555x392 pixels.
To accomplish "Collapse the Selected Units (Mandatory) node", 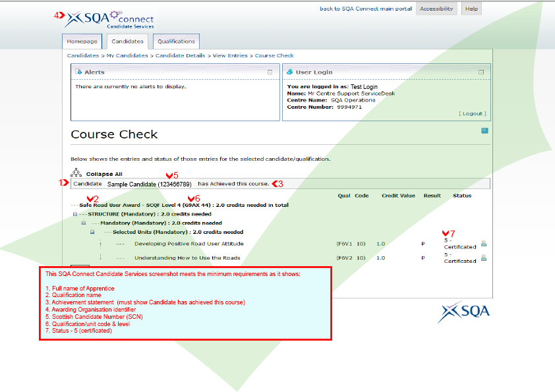I will click(92, 232).
